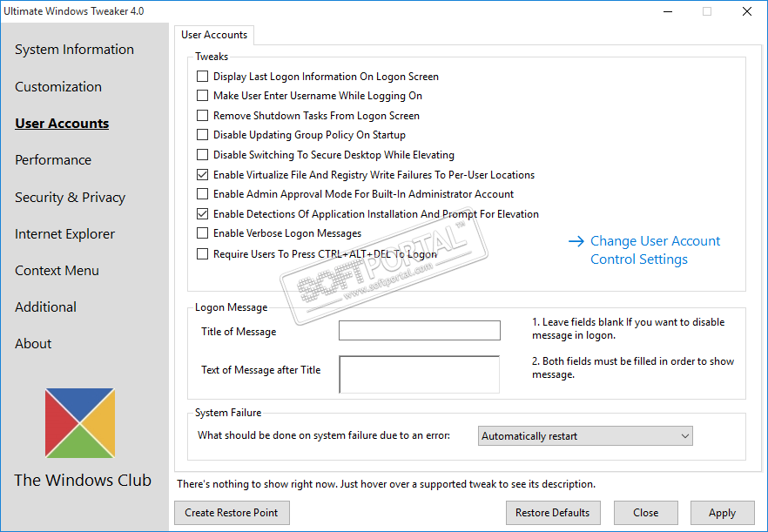Screen dimensions: 768x532
Task: Tick Require Users To Press CTRL+ALT+DEL To Logon
Action: point(202,253)
